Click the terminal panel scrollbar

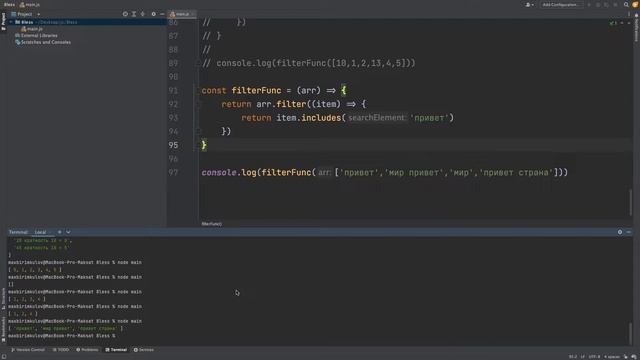click(631, 333)
